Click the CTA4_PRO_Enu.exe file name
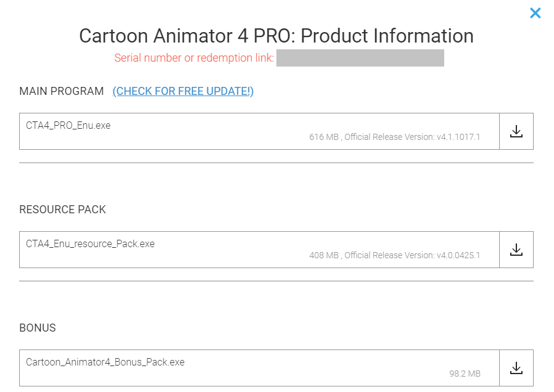Screen dimensions: 554x392 [68, 125]
